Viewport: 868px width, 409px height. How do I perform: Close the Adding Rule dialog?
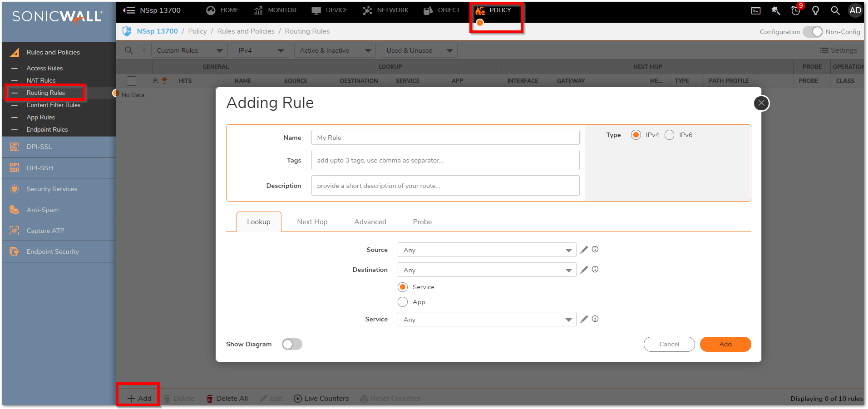coord(761,103)
